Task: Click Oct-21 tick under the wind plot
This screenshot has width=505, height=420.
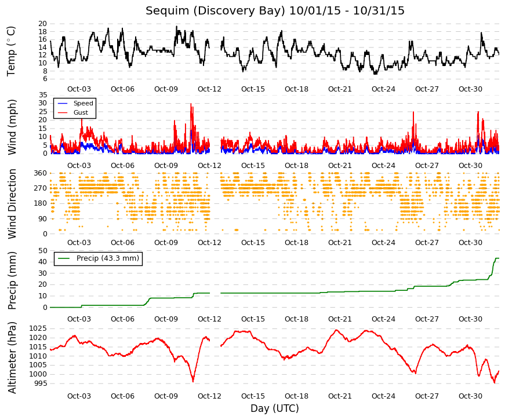Action: pos(340,166)
